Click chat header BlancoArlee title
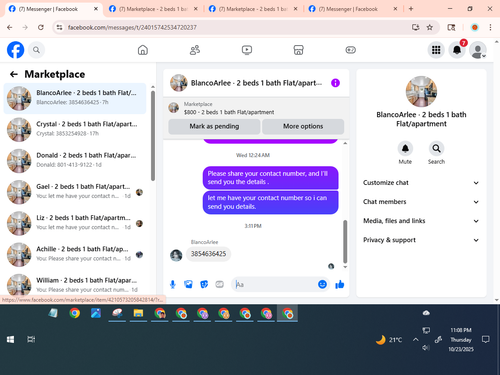Image resolution: width=500 pixels, height=375 pixels. (x=256, y=83)
